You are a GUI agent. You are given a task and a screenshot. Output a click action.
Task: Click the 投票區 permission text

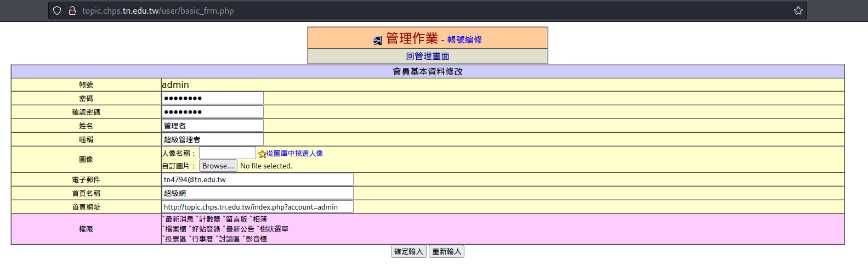click(x=175, y=239)
